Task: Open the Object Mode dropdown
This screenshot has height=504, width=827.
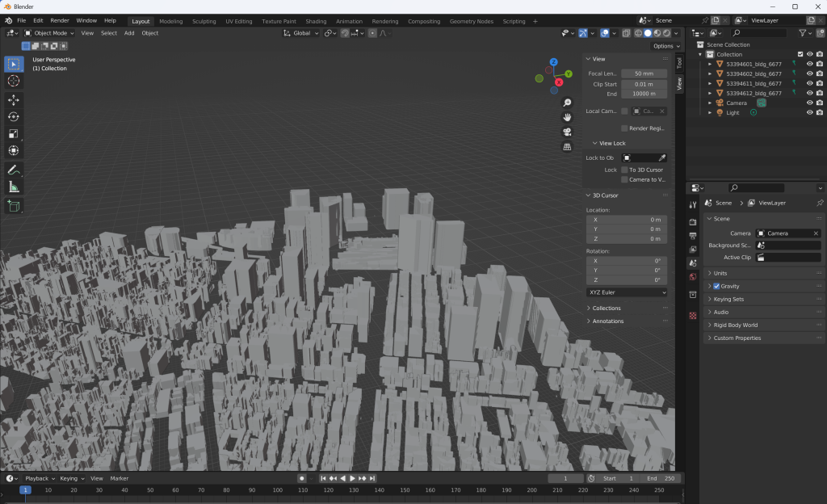Action: click(49, 33)
